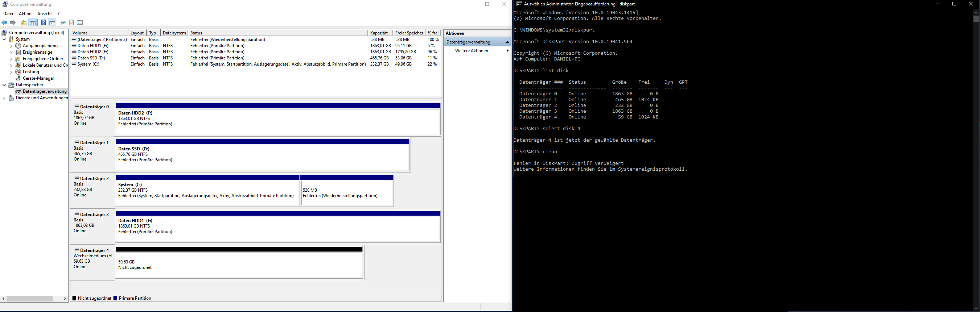This screenshot has height=312, width=980.
Task: Click the Dienste und Anwendungen icon
Action: [11, 98]
